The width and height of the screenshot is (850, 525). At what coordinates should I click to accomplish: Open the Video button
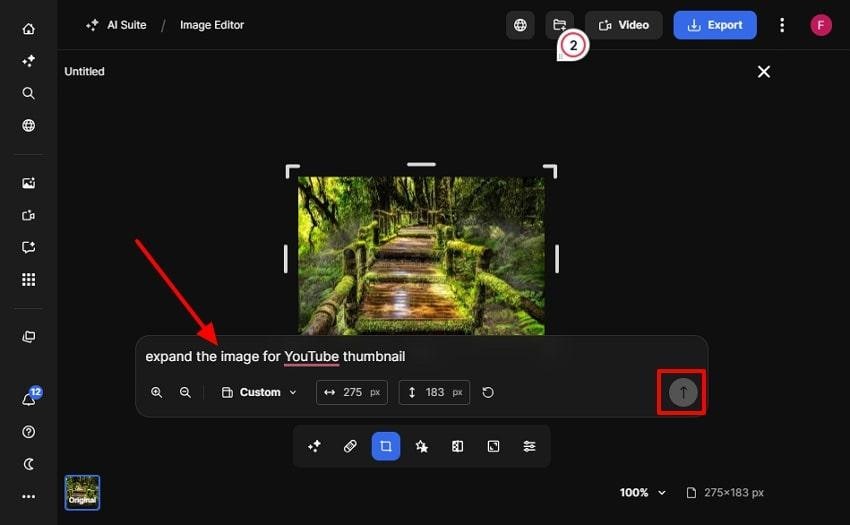(623, 25)
